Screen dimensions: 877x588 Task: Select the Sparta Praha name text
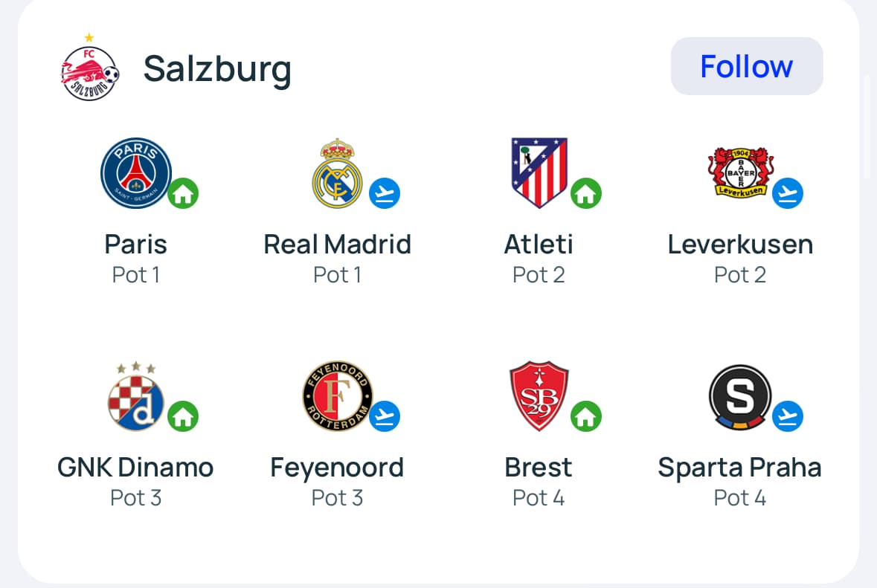739,468
